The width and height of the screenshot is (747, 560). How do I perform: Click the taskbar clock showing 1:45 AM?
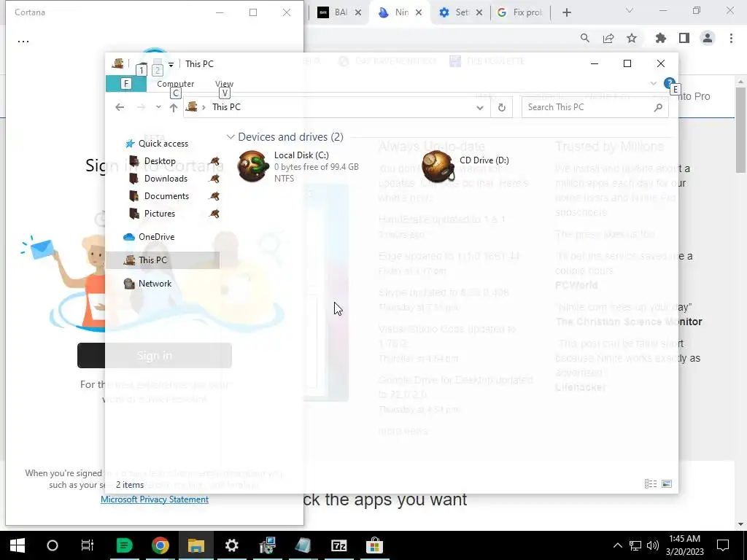pos(685,545)
